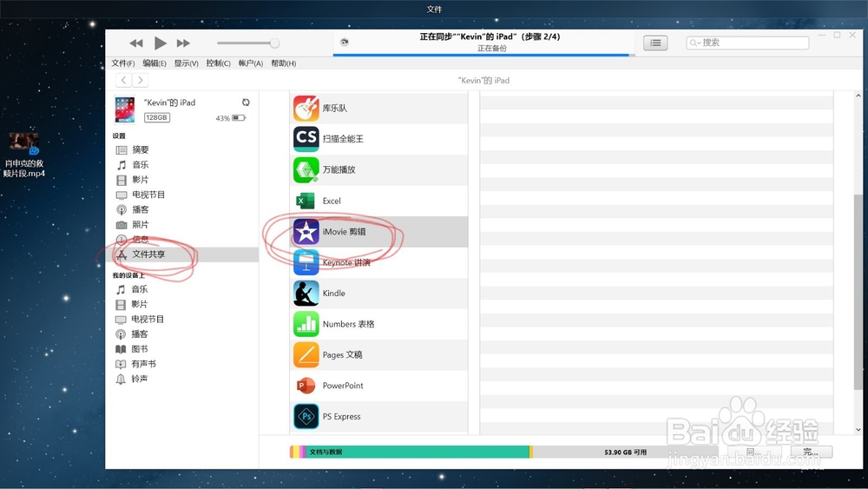Click the 文档与数据 storage bar segment
Viewport: 868px width, 489px height.
(x=418, y=452)
